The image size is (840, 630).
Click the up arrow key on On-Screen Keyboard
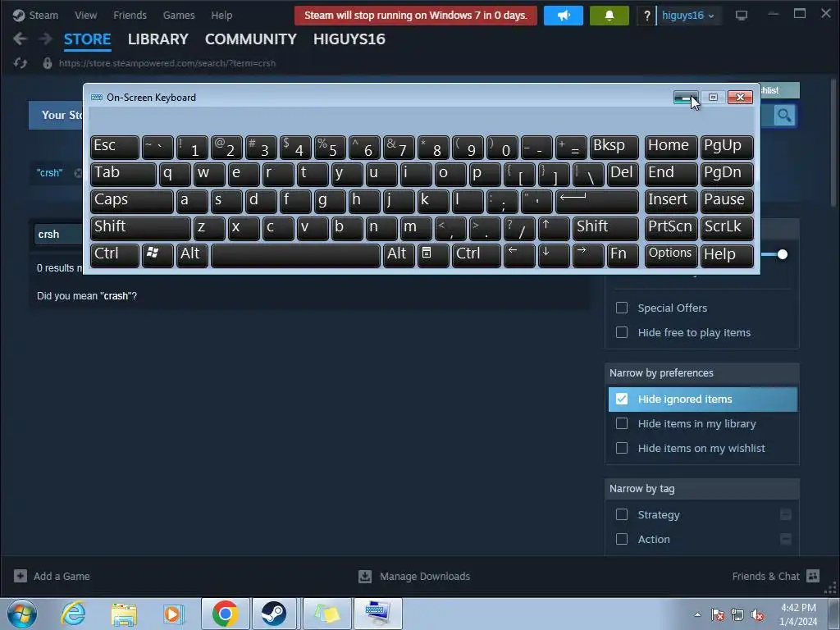[x=554, y=228]
